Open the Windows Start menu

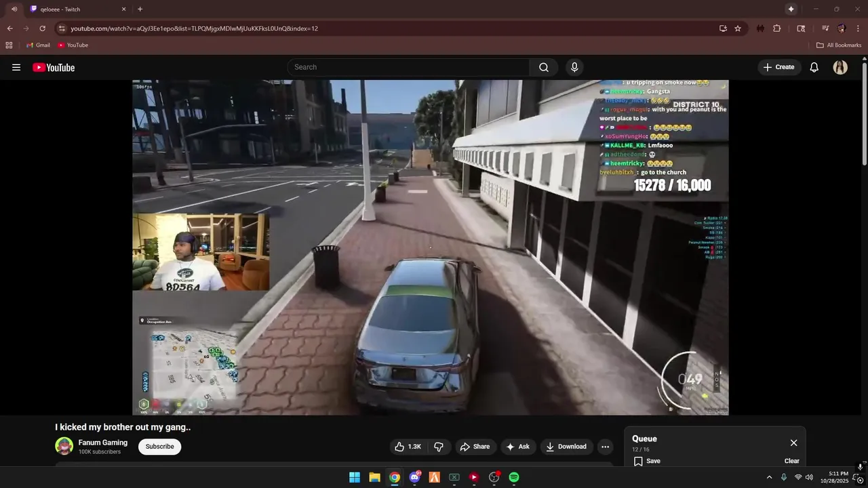(x=355, y=477)
